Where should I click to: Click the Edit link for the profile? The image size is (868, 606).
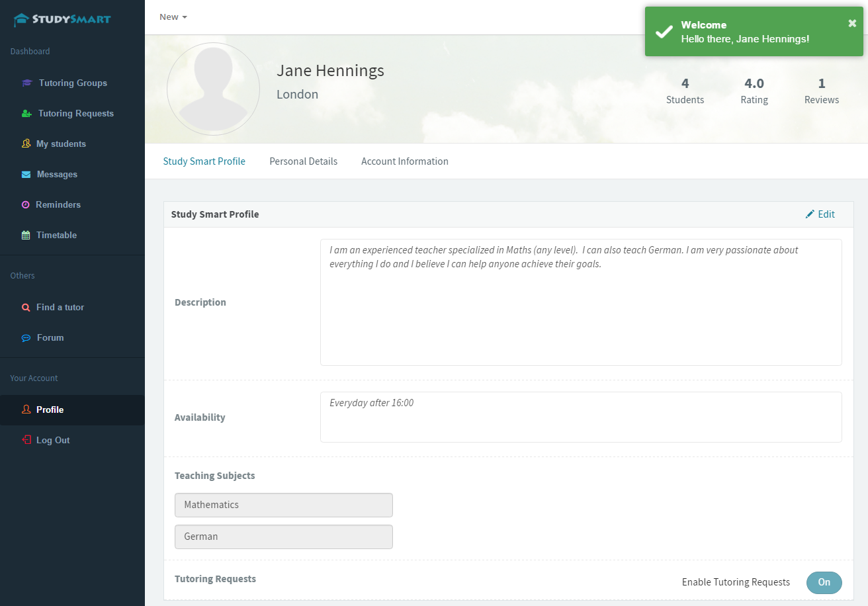click(x=820, y=214)
